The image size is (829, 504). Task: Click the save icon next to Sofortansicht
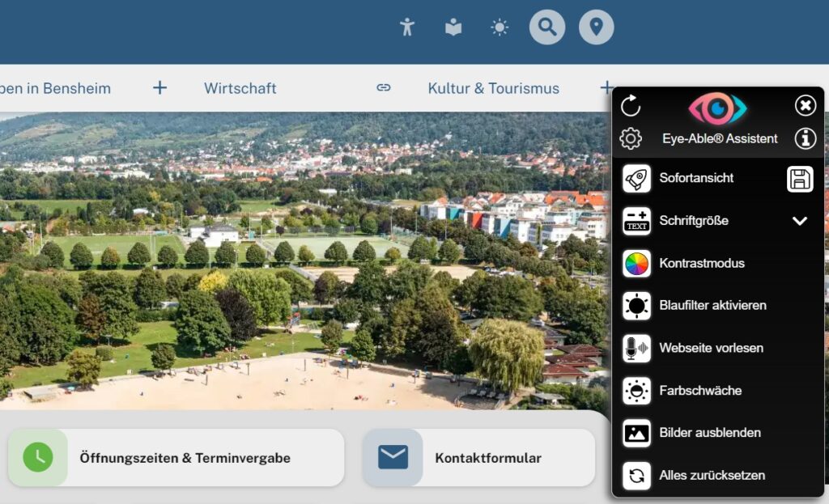click(799, 178)
